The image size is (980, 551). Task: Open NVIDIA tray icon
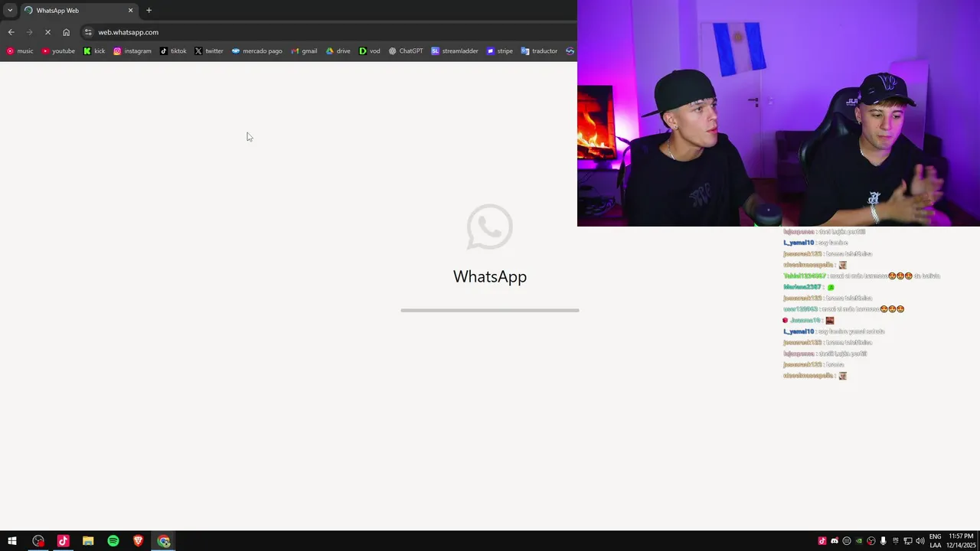point(859,541)
